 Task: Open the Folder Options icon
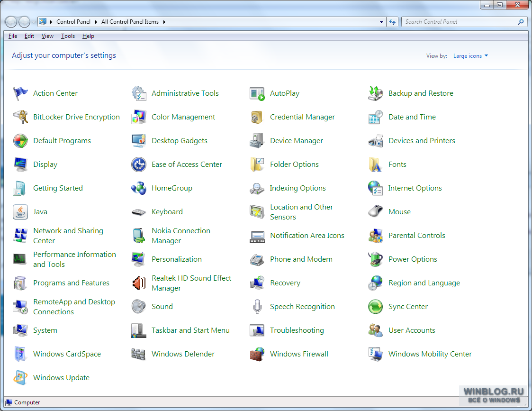(x=257, y=164)
